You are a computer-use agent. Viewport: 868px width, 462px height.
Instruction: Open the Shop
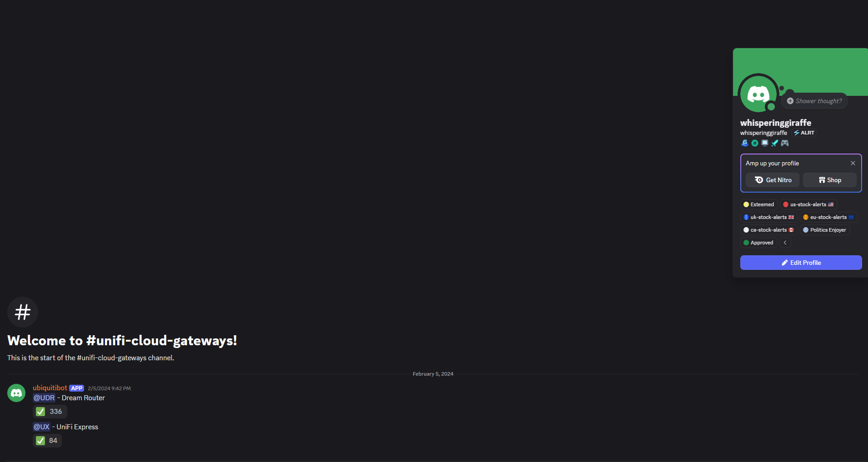click(x=830, y=180)
